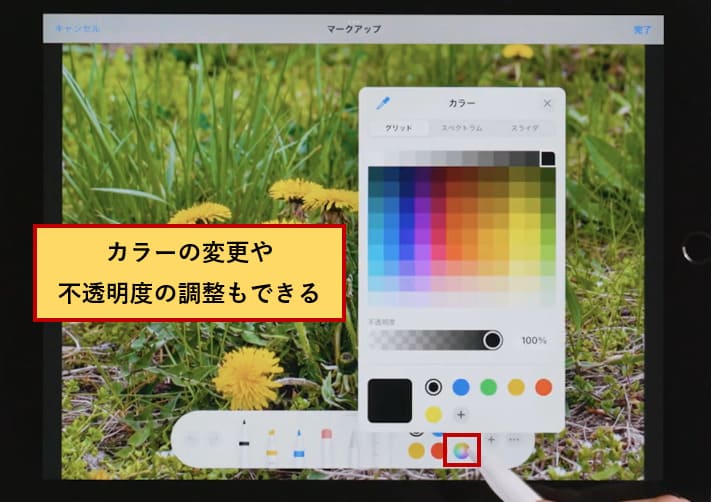Tap 完了 to finish markup
The image size is (712, 502).
click(x=642, y=30)
